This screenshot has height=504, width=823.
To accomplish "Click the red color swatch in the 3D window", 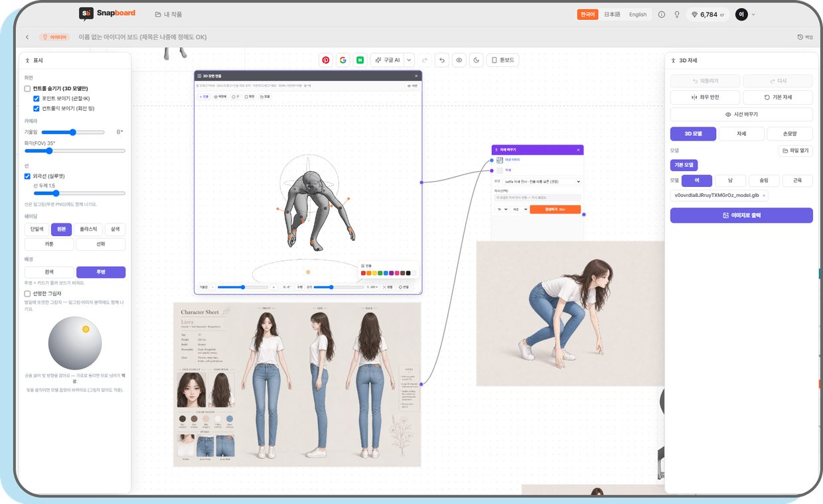I will (x=363, y=273).
